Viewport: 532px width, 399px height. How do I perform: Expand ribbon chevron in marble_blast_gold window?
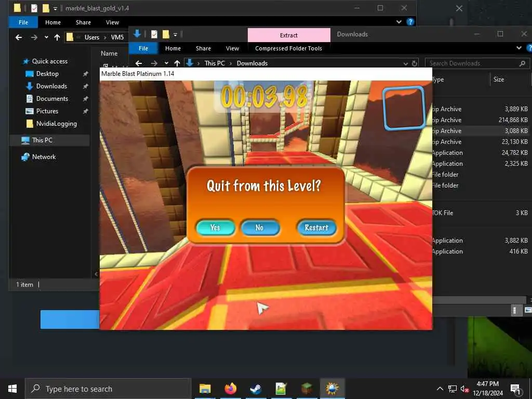398,22
